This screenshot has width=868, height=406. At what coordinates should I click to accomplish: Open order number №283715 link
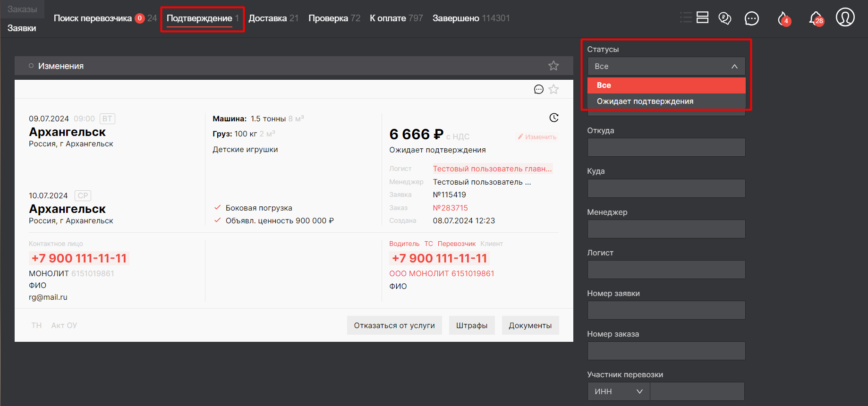pos(451,208)
